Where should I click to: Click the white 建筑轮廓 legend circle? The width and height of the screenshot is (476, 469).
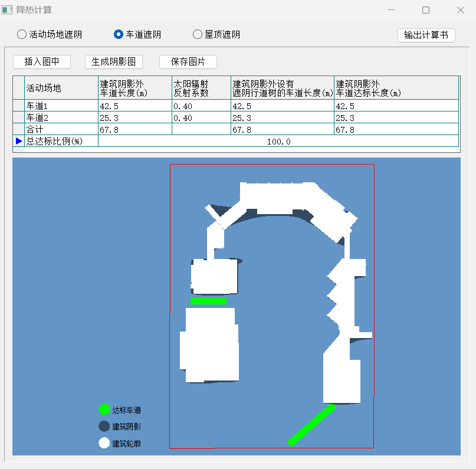coord(104,443)
